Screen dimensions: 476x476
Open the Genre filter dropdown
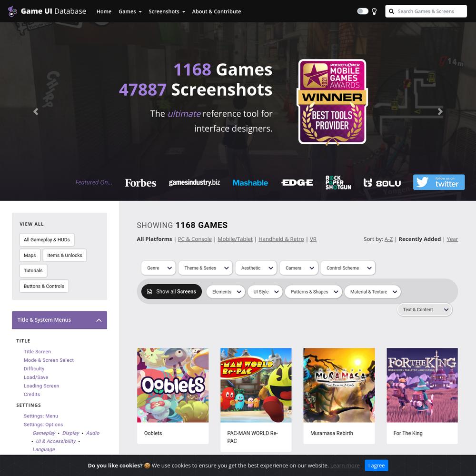click(159, 268)
